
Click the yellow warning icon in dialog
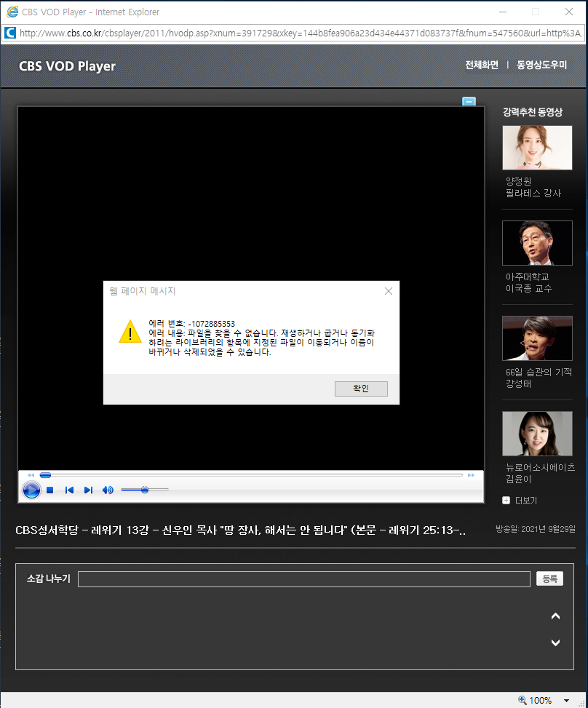click(130, 332)
